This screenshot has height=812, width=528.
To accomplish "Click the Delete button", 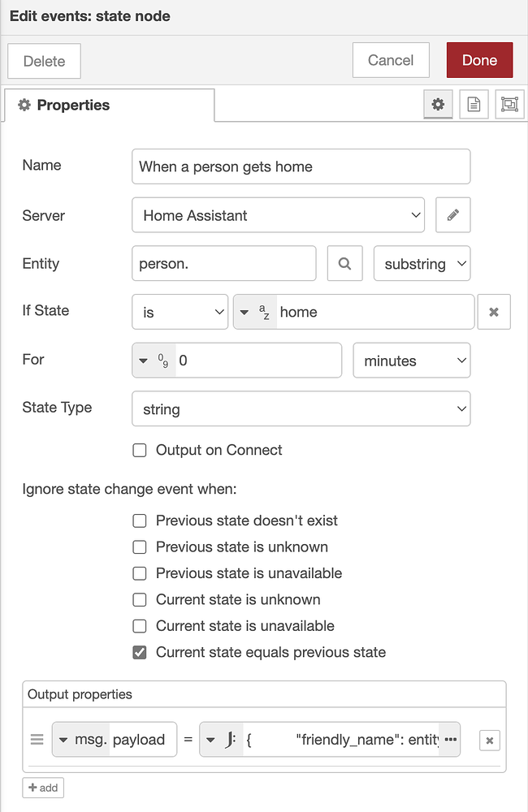I will coord(44,59).
